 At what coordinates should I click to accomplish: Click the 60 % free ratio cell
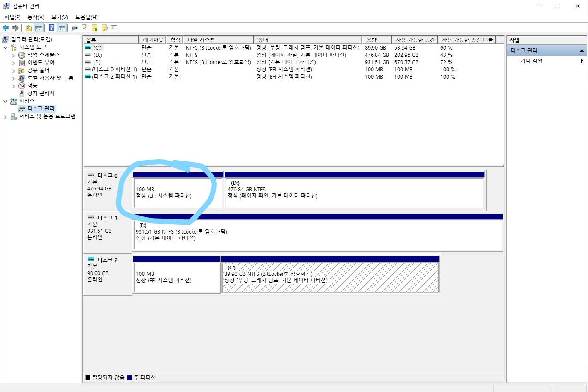tap(446, 48)
